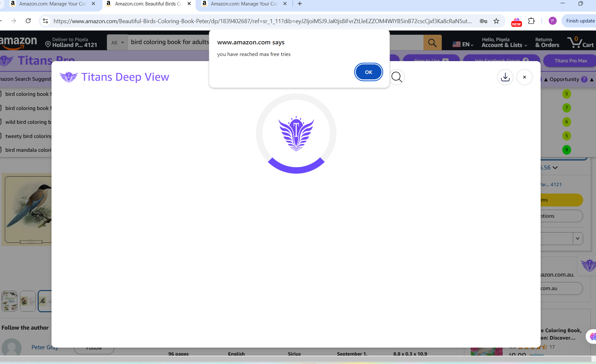Viewport: 596px width, 364px height.
Task: Bookmark this page with the star icon
Action: tap(496, 21)
